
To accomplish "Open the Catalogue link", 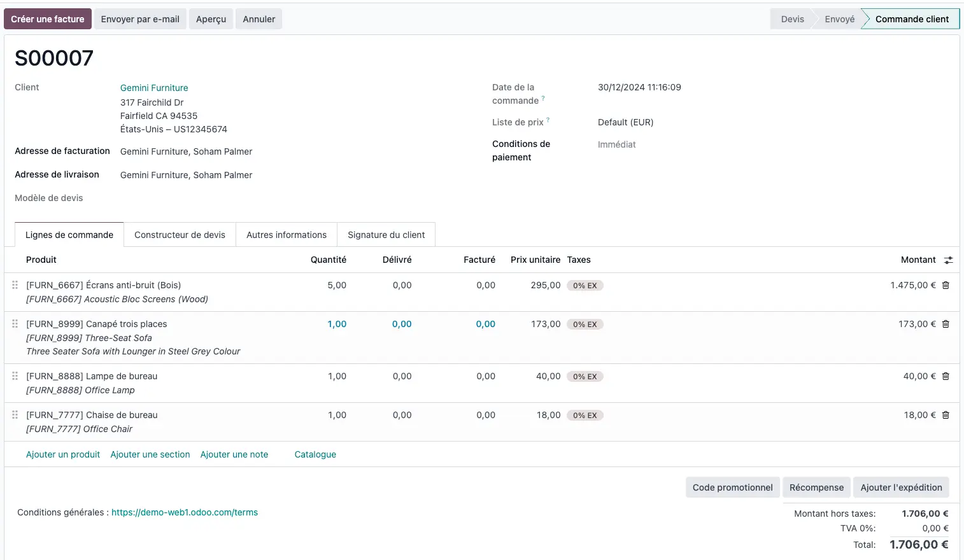I will tap(315, 454).
